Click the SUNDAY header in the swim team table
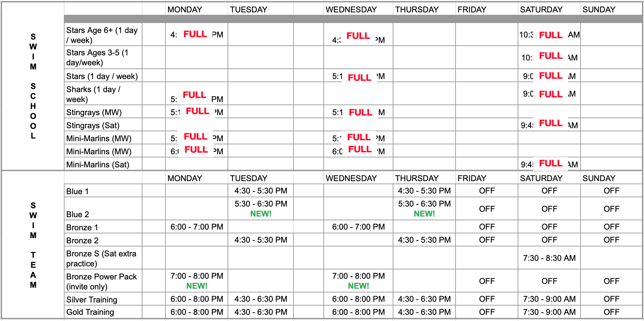Viewport: 644px width, 321px height. (599, 178)
